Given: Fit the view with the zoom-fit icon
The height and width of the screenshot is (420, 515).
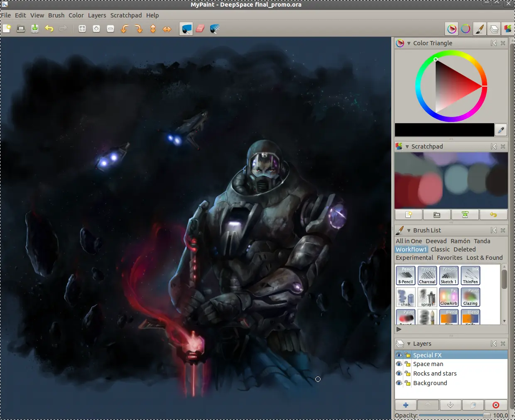Looking at the screenshot, I should (x=82, y=29).
